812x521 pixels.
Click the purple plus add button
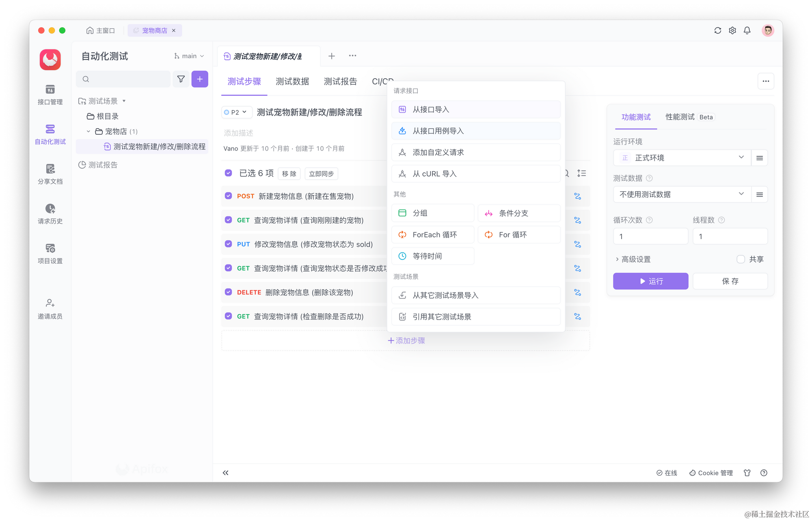click(200, 79)
